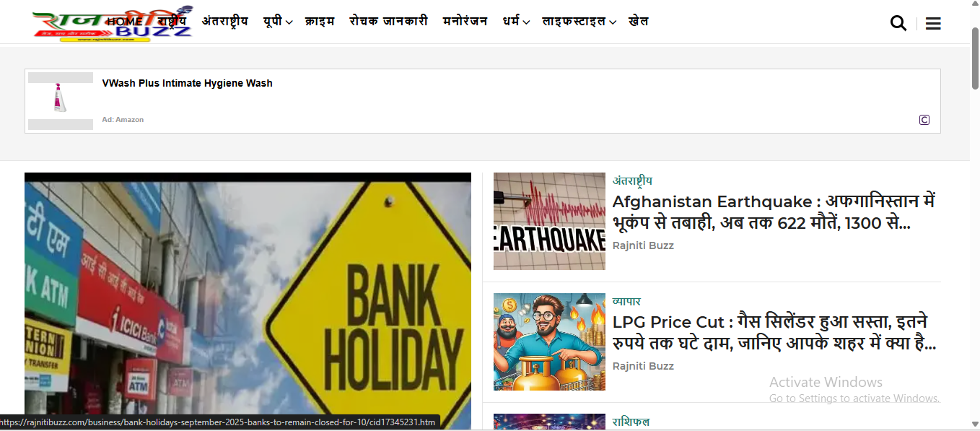Viewport: 980px width, 431px height.
Task: Open the hamburger menu icon
Action: (933, 23)
